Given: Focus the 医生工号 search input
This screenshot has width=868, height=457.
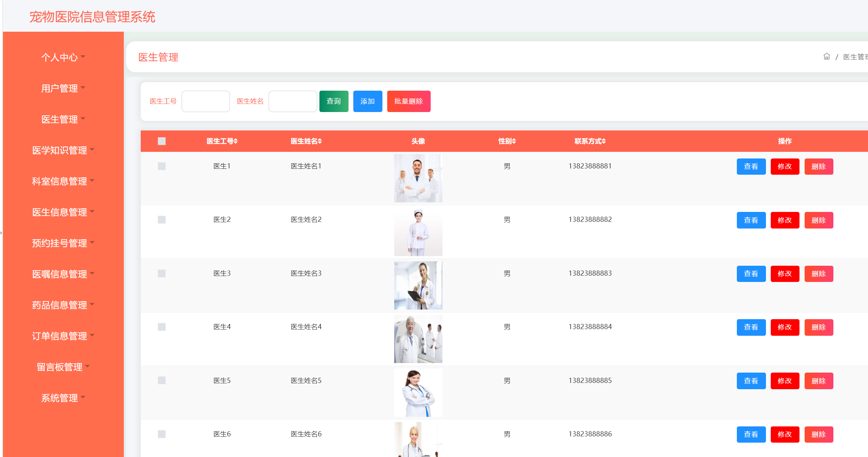Looking at the screenshot, I should click(206, 101).
